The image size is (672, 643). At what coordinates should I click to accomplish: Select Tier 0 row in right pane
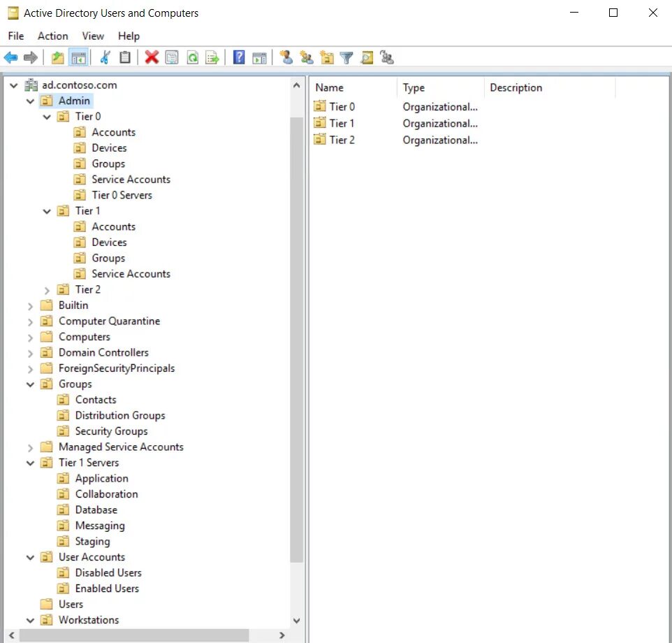click(342, 106)
